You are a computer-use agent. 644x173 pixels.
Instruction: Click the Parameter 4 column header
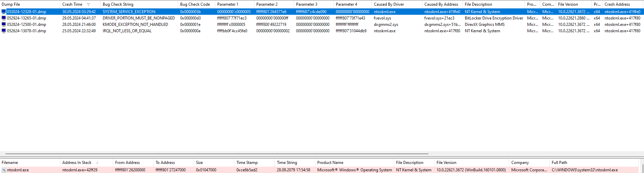click(353, 4)
